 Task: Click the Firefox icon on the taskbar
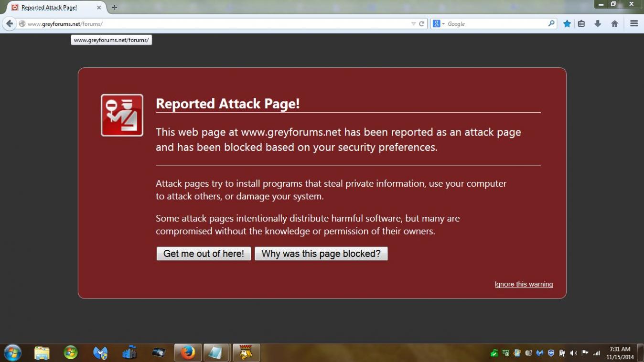(188, 353)
